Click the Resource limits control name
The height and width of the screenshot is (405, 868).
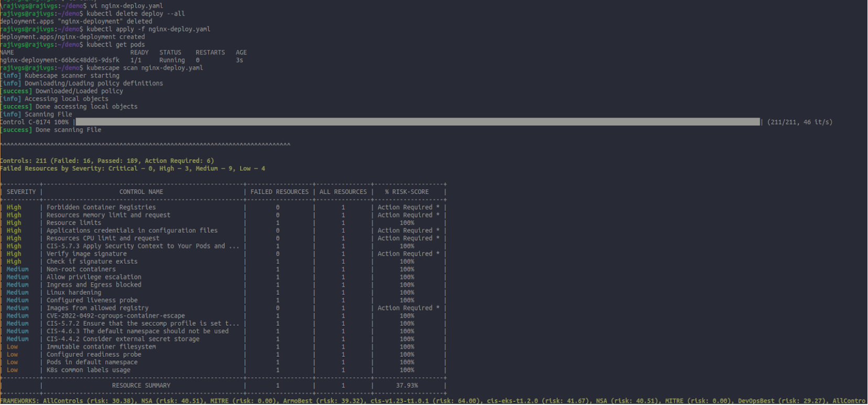click(73, 223)
